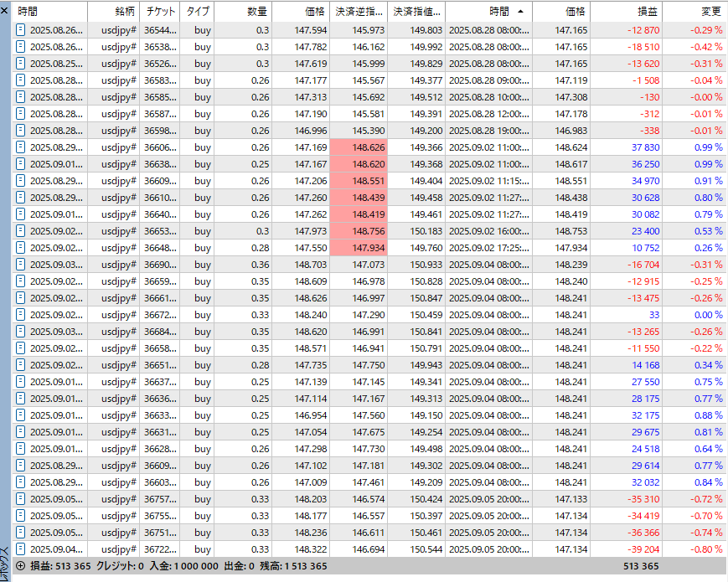Click the trade icon for ticket 36658
Viewport: 728px width, 582px height.
(x=20, y=348)
